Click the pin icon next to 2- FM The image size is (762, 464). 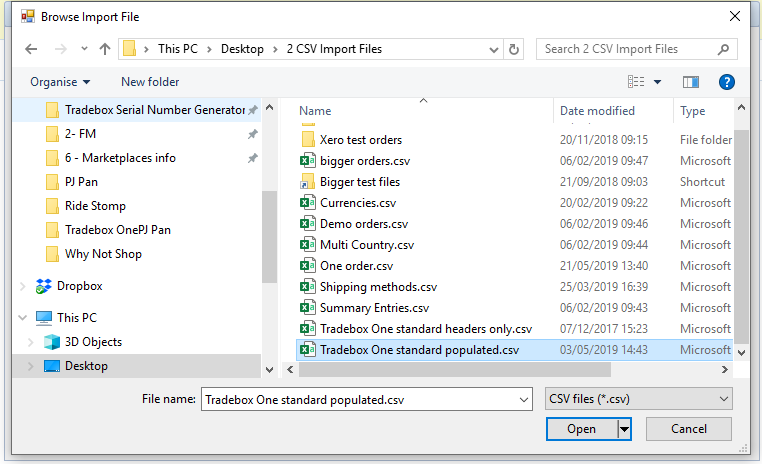tap(253, 134)
